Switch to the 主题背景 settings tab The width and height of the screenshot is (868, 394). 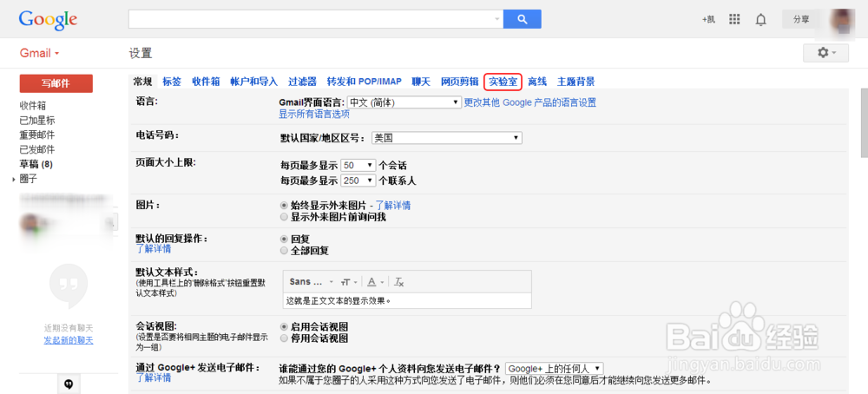(576, 82)
